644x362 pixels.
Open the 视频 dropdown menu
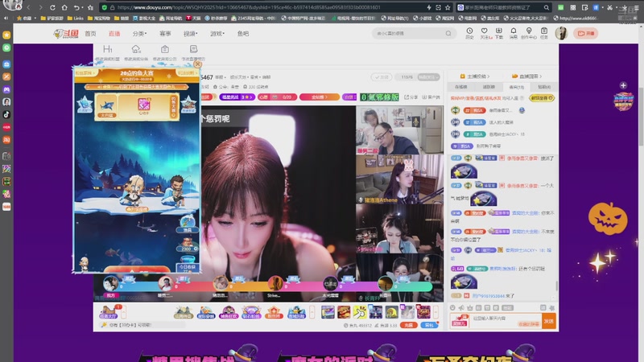coord(190,34)
